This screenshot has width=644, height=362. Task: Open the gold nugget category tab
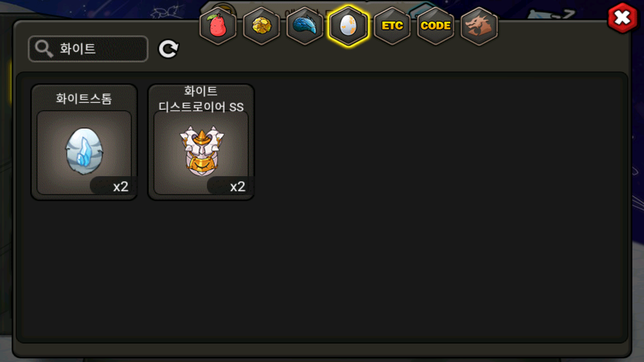coord(262,26)
